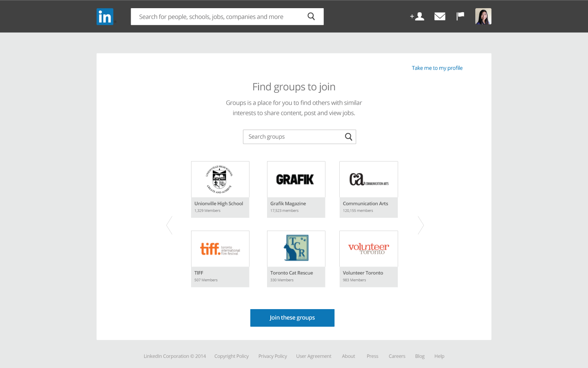The height and width of the screenshot is (368, 588).
Task: Open the Privacy Policy footer link
Action: tap(273, 356)
